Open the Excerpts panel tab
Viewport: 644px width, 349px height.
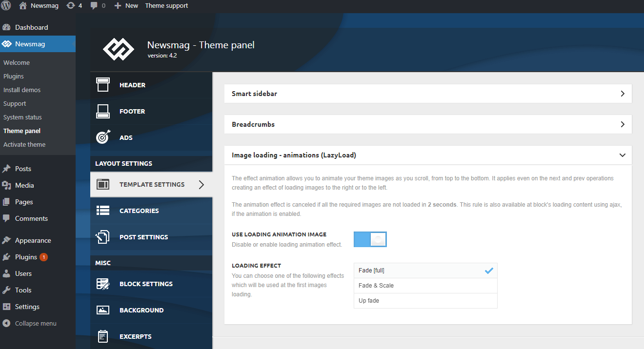click(151, 336)
